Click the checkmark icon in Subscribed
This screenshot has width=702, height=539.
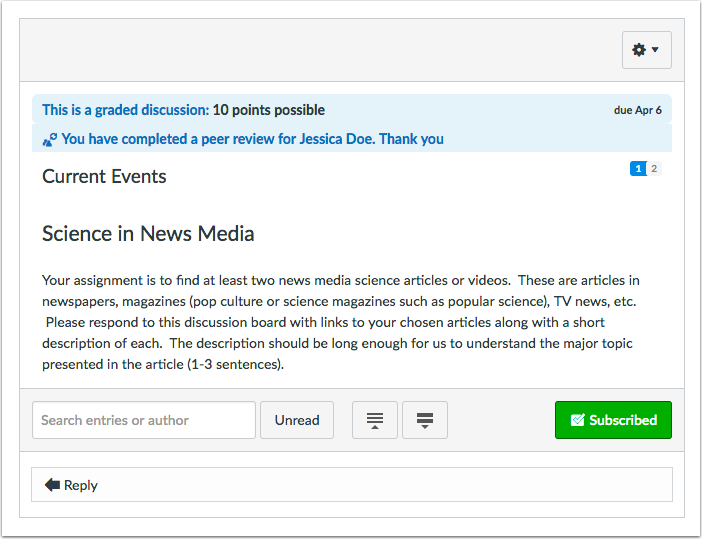[578, 420]
